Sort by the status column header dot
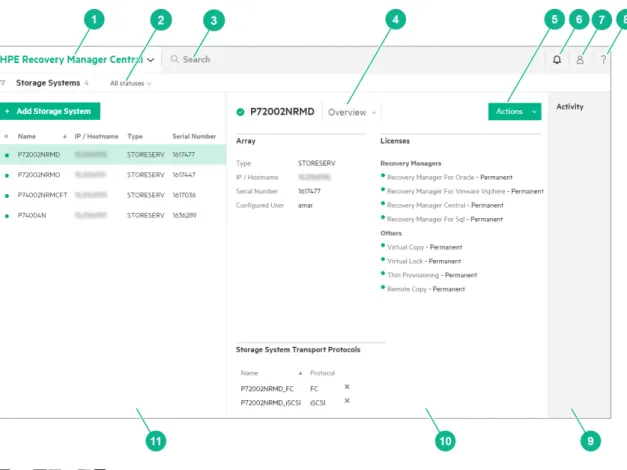The width and height of the screenshot is (627, 470). (6, 136)
